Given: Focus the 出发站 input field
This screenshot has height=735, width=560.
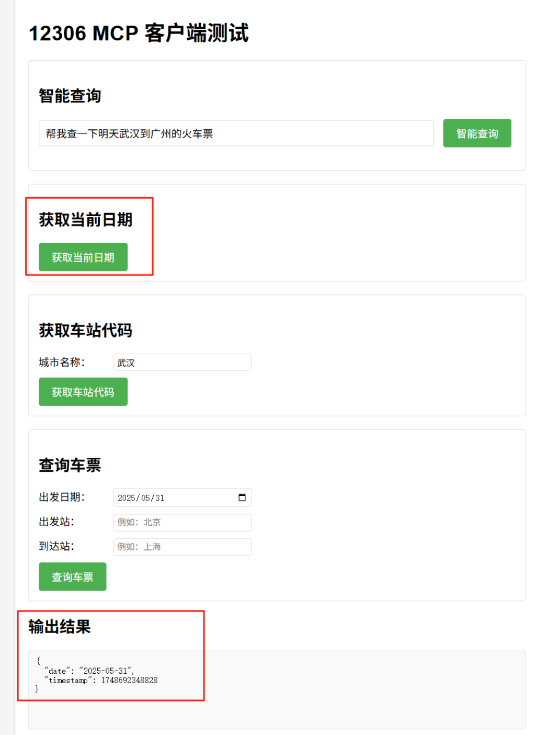Looking at the screenshot, I should (x=182, y=522).
